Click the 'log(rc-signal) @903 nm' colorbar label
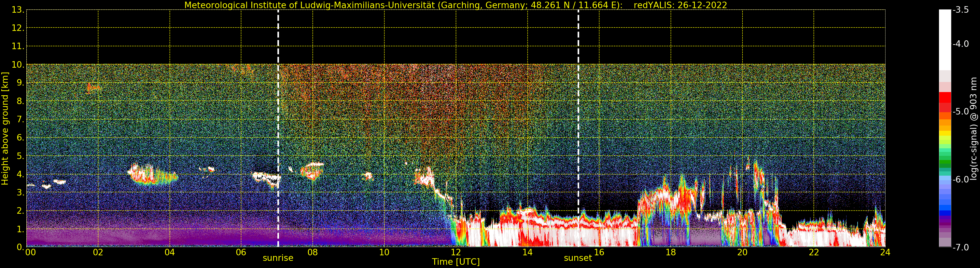The image size is (980, 268). point(973,128)
